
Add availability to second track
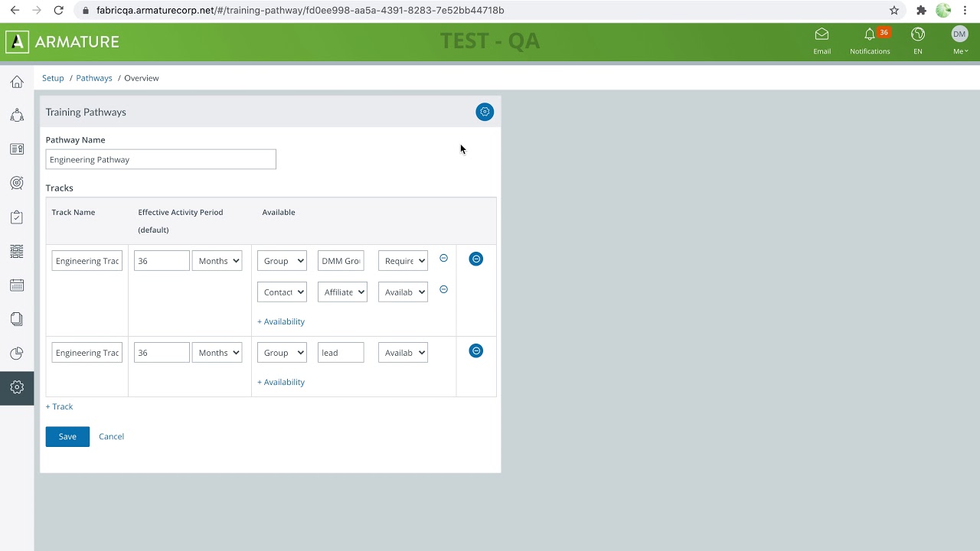[281, 382]
